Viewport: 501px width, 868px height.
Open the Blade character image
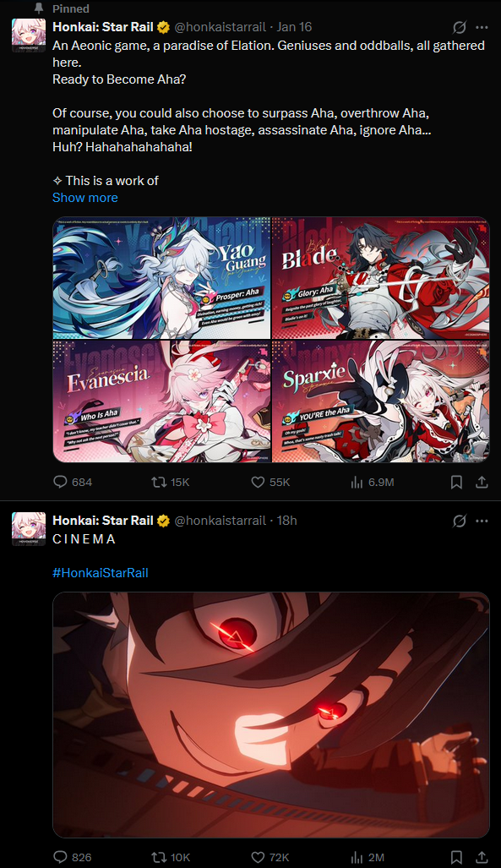pos(381,278)
